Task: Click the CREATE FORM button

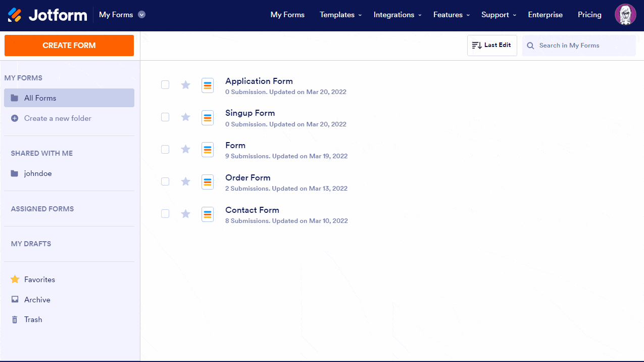Action: [69, 46]
